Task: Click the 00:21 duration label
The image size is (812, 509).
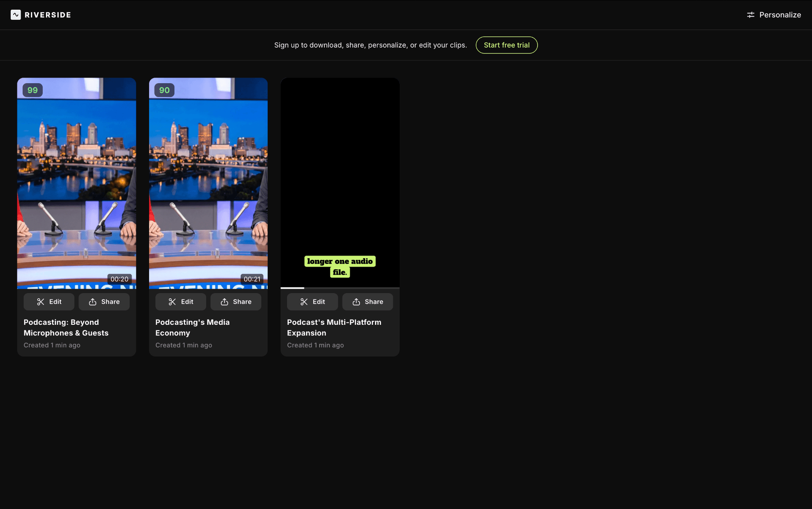Action: (x=252, y=279)
